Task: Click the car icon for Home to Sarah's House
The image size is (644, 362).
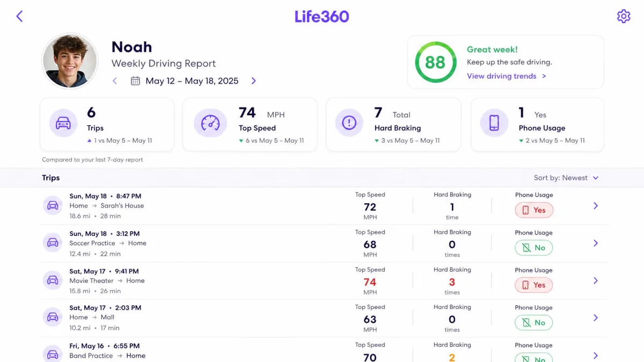Action: 53,205
